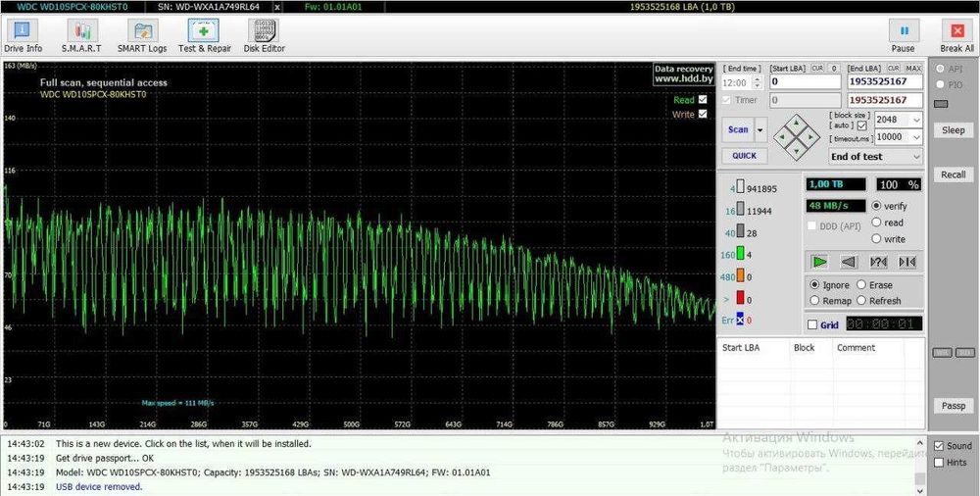Toggle the Sound checkbox
This screenshot has width=980, height=496.
[938, 446]
